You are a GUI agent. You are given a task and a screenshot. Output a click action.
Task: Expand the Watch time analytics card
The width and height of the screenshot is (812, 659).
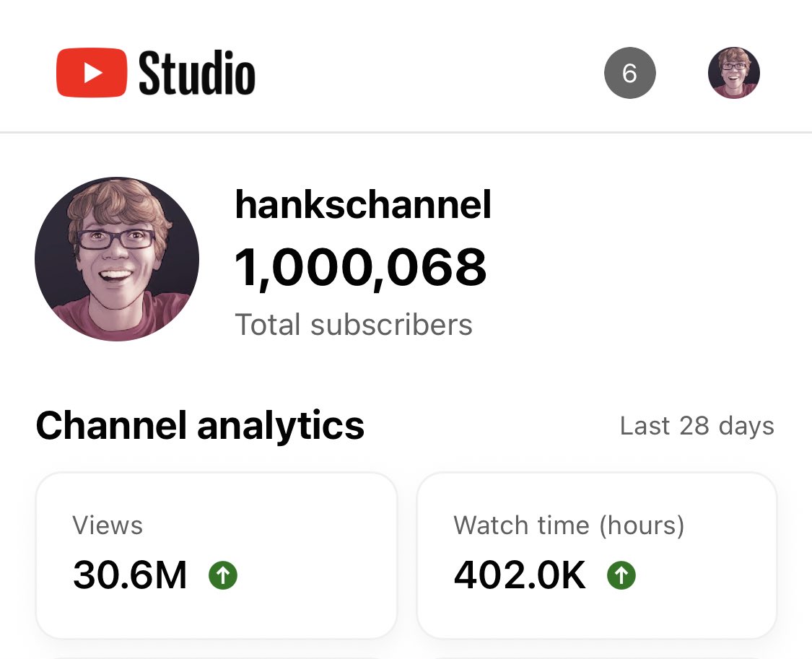tap(597, 554)
